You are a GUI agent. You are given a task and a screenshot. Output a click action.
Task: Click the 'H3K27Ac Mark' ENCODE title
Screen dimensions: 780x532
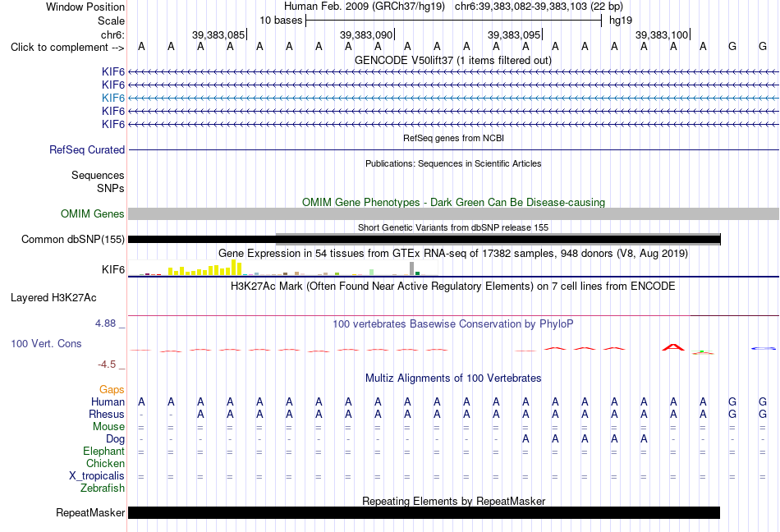(x=453, y=287)
